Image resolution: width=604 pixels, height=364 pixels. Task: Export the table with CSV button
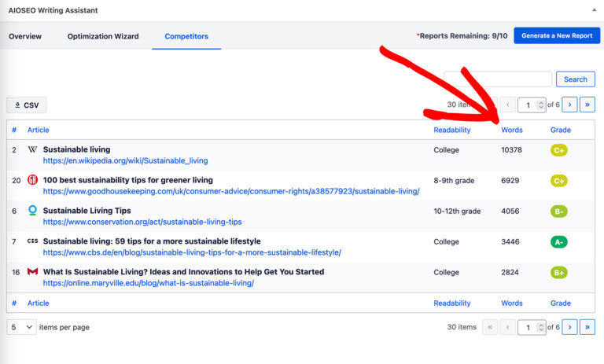(27, 105)
